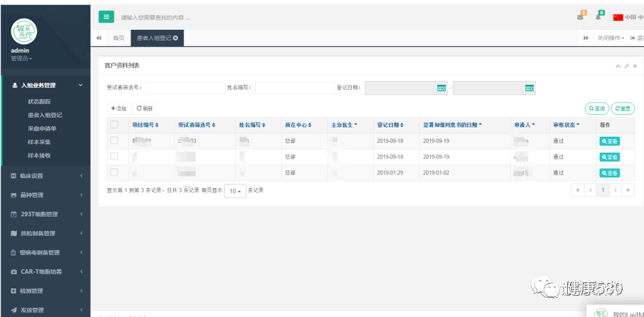Expand the 临床设置 menu chevron
The image size is (644, 317).
(81, 176)
